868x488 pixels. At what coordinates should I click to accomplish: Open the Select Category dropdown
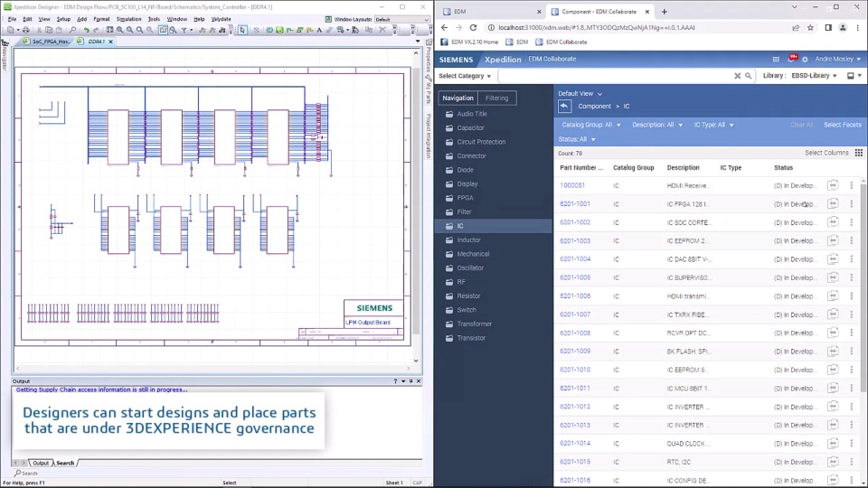click(x=465, y=76)
